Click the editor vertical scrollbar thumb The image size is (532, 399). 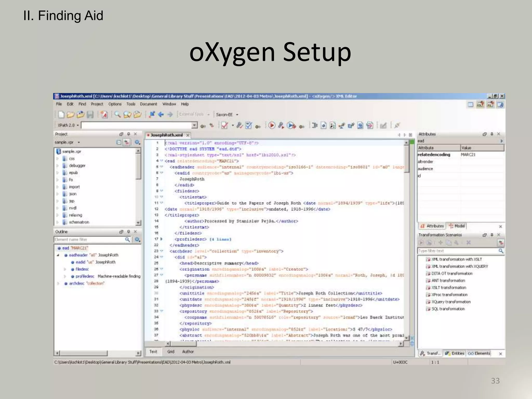406,159
